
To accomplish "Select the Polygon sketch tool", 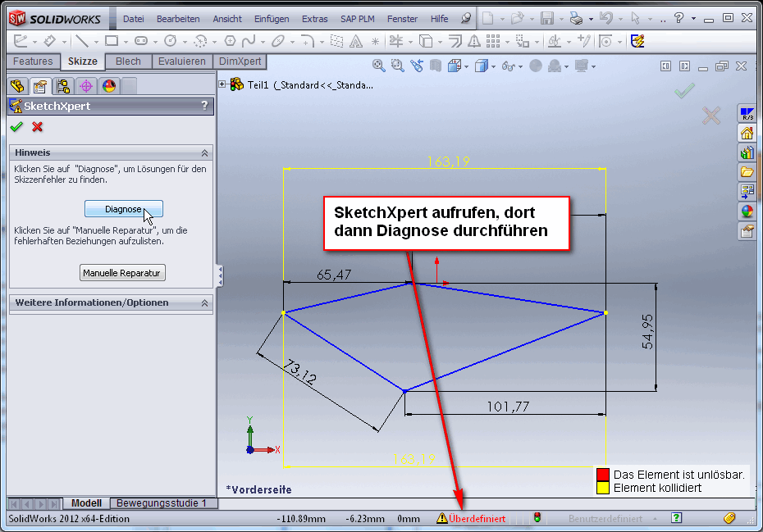I will [230, 41].
